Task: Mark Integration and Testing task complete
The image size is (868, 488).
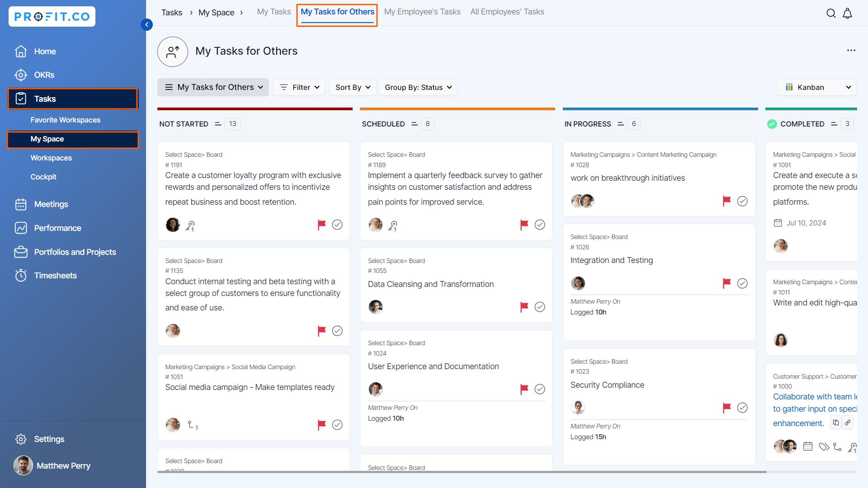Action: [x=742, y=283]
